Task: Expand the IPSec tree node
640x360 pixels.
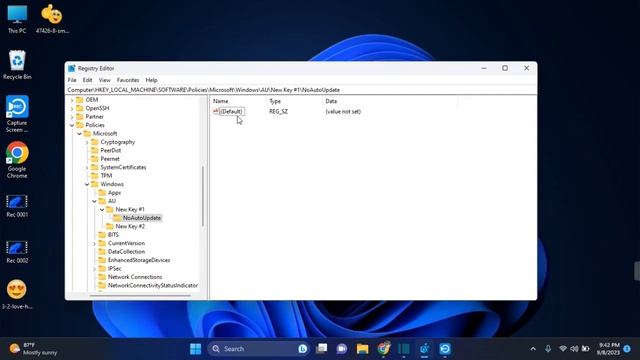Action: [x=94, y=269]
